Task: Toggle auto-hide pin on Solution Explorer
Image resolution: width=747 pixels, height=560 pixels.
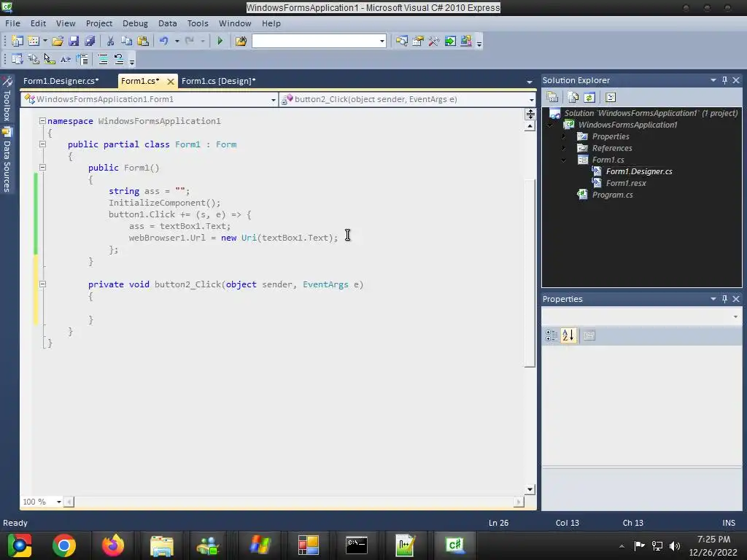Action: (x=724, y=80)
